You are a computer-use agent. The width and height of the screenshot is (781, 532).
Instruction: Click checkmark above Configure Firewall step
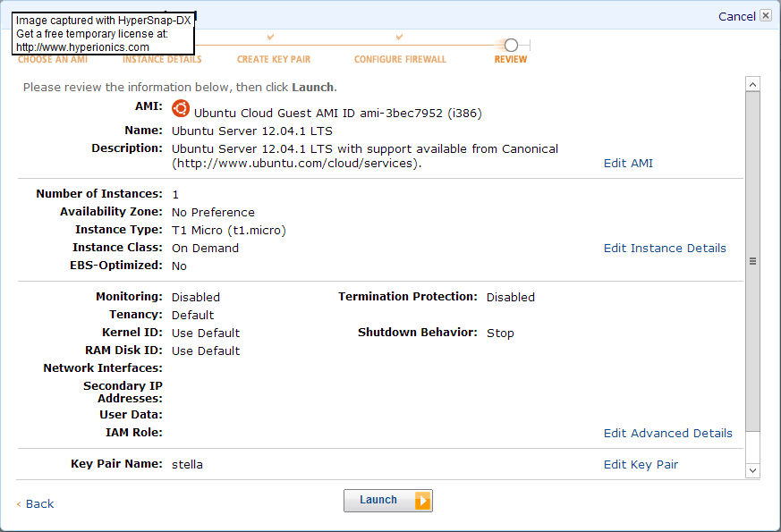click(399, 37)
